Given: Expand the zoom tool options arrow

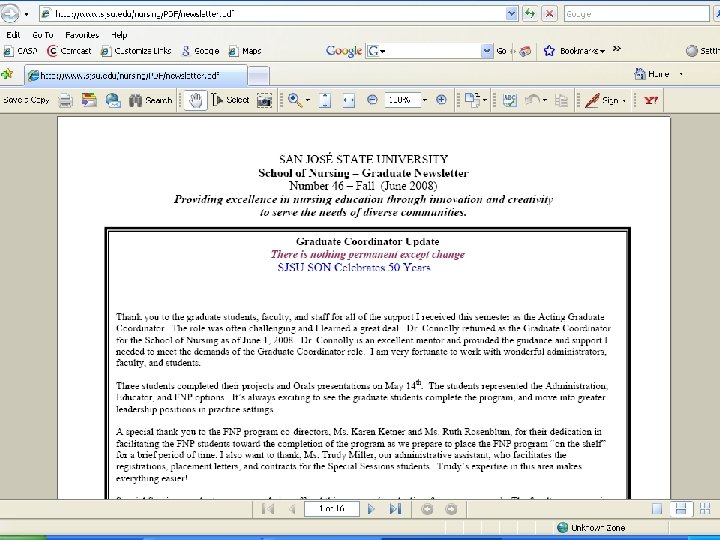Looking at the screenshot, I should tap(308, 100).
